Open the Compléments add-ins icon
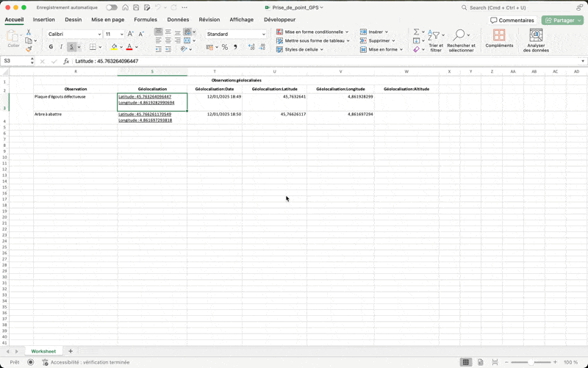The width and height of the screenshot is (588, 368). pyautogui.click(x=499, y=36)
